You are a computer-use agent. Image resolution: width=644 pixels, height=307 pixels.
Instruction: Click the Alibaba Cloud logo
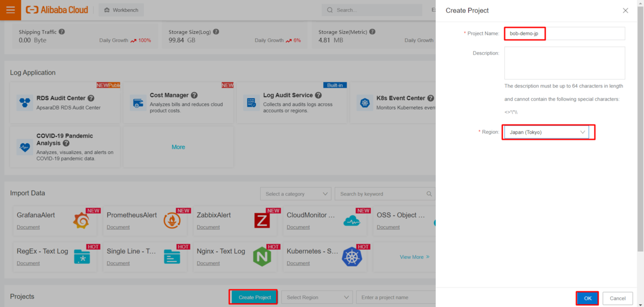[x=57, y=10]
